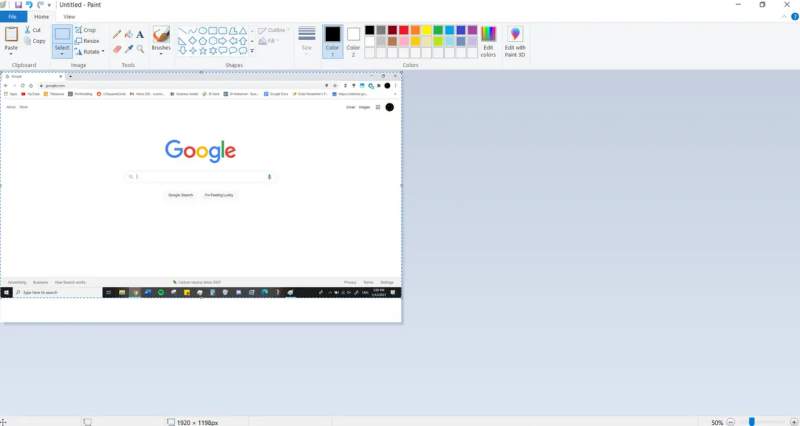800x426 pixels.
Task: Click the Save icon in title bar
Action: 18,5
